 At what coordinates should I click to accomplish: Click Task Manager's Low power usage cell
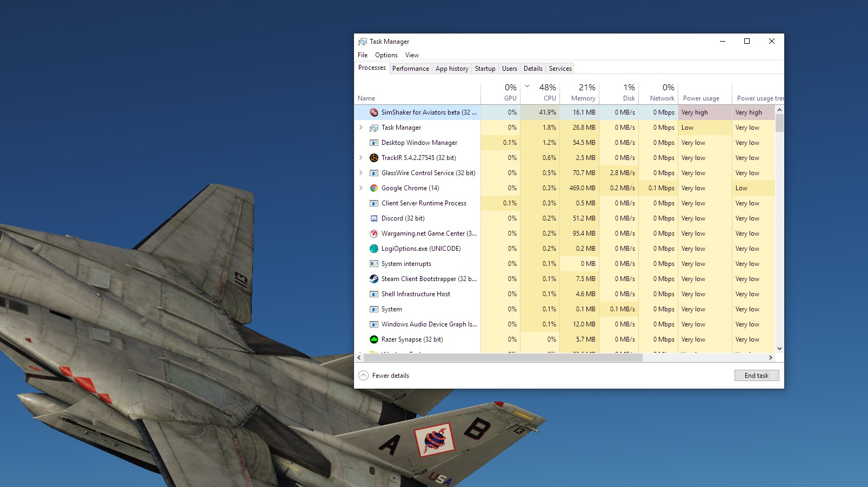(x=705, y=128)
